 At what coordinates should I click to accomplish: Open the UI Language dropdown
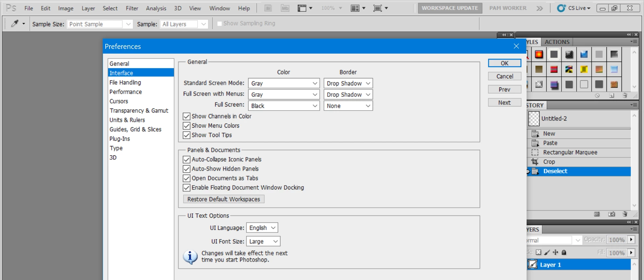pos(262,228)
